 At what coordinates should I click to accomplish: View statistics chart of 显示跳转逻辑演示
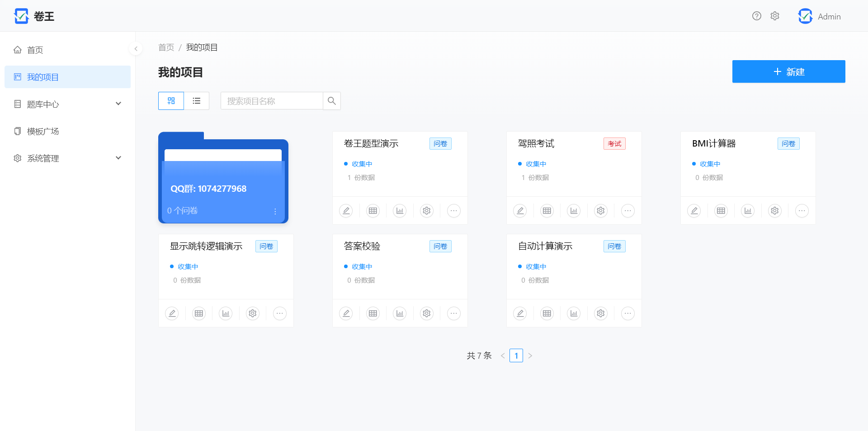pyautogui.click(x=226, y=313)
